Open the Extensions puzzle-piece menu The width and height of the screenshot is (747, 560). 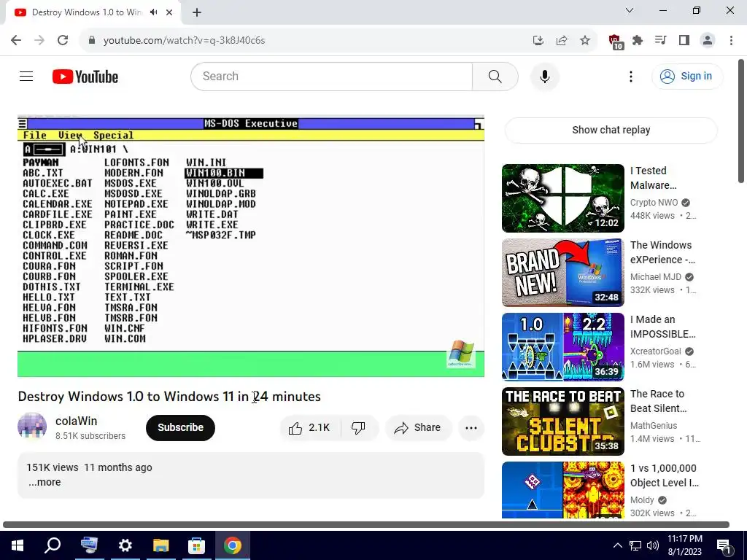coord(638,41)
